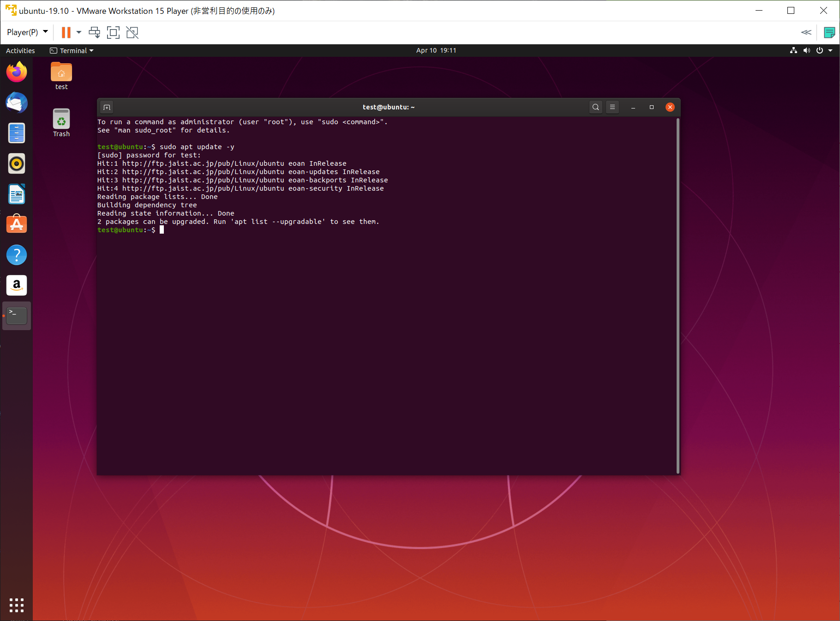Send Ctrl+Alt+Del to the virtual machine
The height and width of the screenshot is (621, 840).
(x=94, y=32)
